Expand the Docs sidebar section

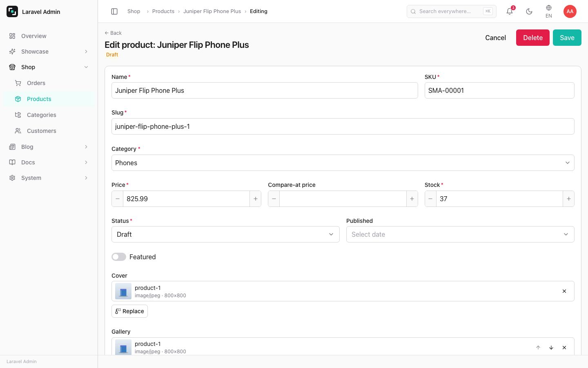tap(49, 162)
